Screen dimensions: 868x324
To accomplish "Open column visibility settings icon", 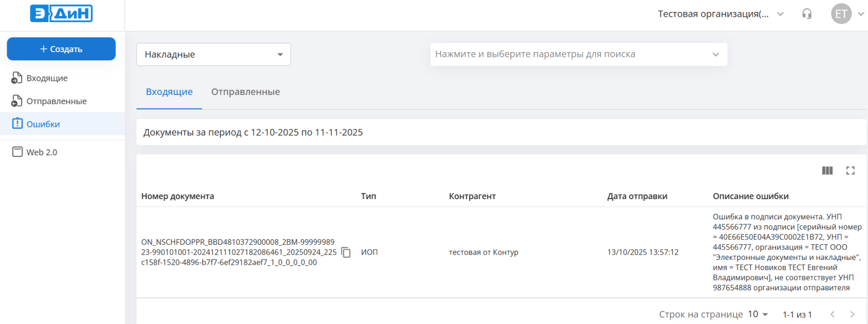I will (x=827, y=170).
